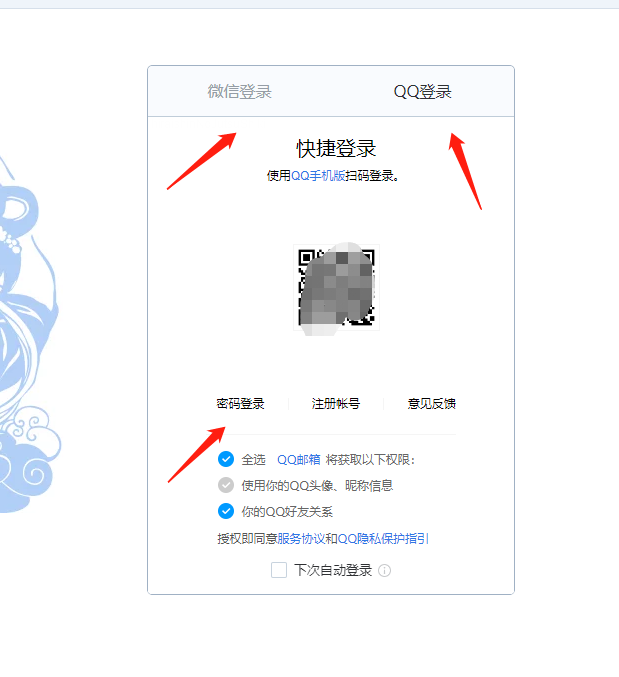Toggle the 全选 checkbox

click(x=226, y=459)
